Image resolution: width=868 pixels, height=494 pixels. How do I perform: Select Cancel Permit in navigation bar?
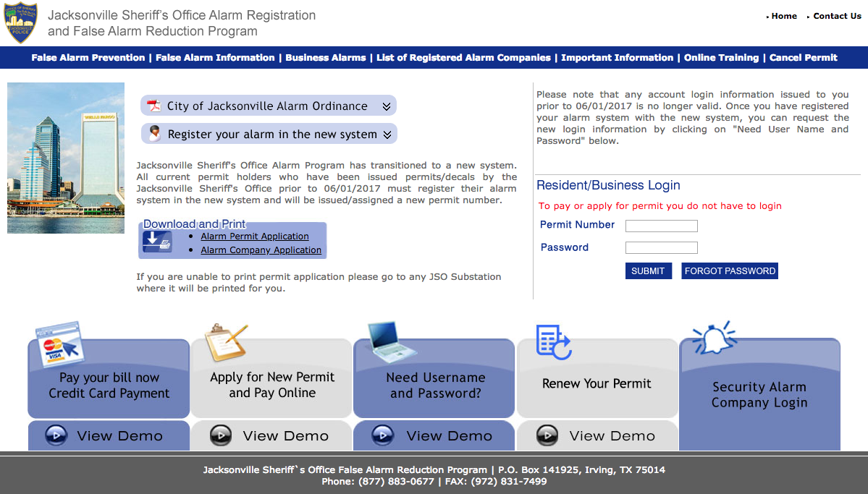click(x=804, y=58)
